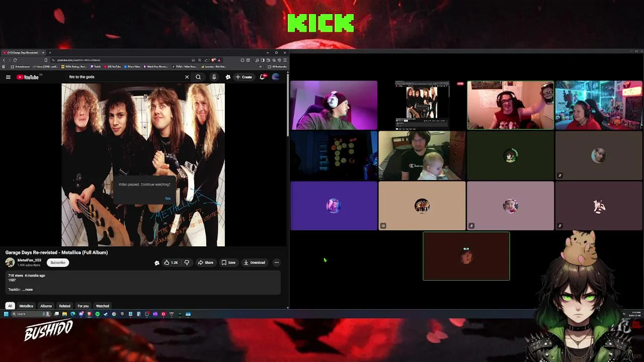Open the Twitch bookmark
Screen dimensions: 644x362
(96, 66)
